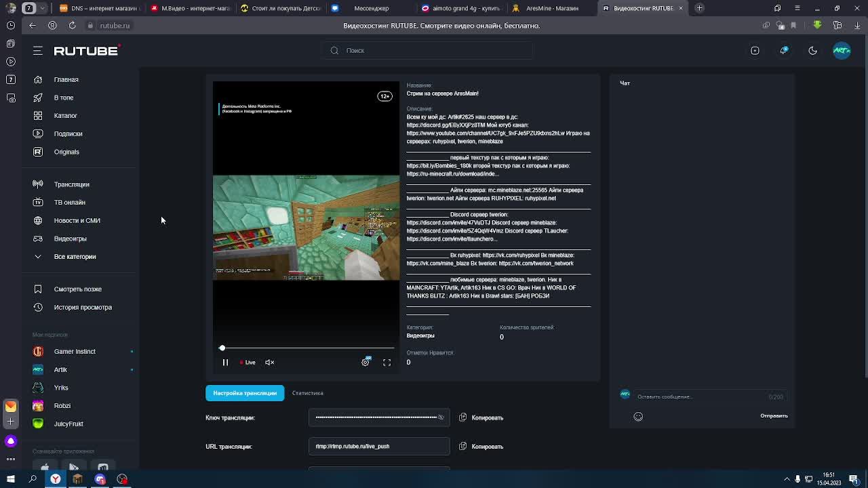Screen dimensions: 868x488
Task: Open RUTUBE notifications bell
Action: click(x=784, y=51)
